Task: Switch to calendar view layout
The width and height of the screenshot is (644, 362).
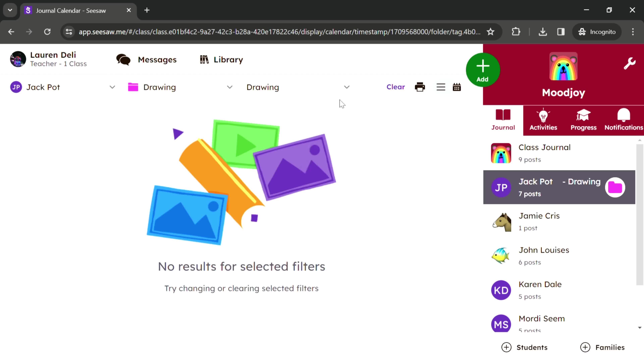Action: pyautogui.click(x=457, y=87)
